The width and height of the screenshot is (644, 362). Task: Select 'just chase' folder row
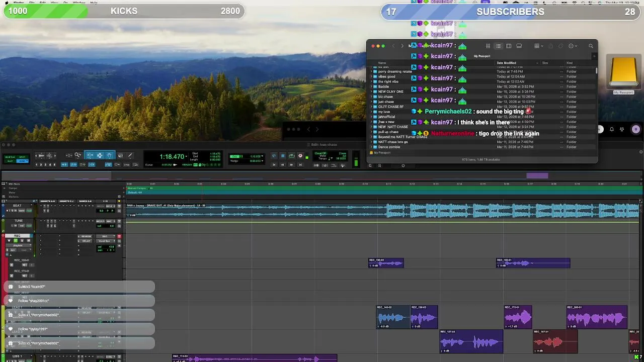482,102
